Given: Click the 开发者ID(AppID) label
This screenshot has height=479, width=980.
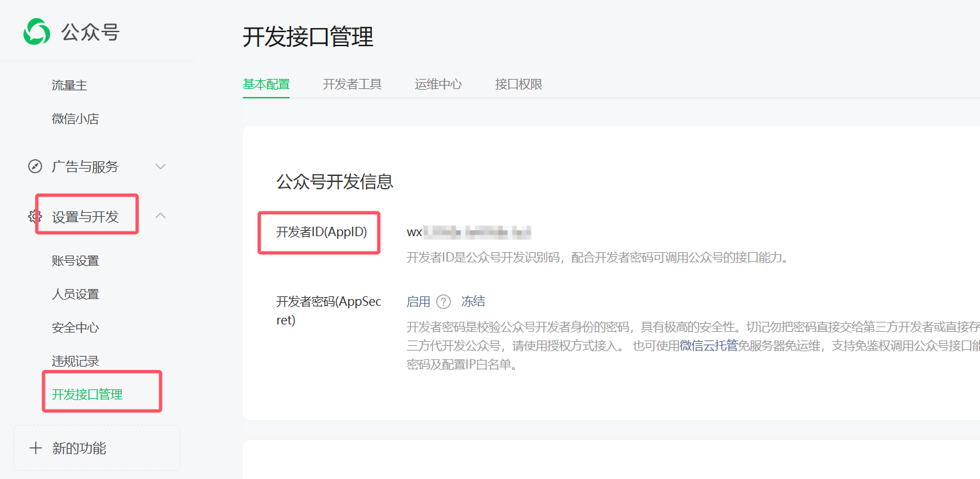Looking at the screenshot, I should [x=322, y=232].
